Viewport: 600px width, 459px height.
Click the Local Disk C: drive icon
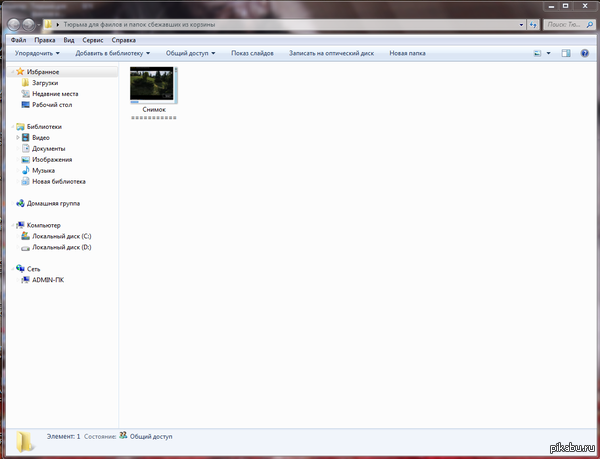point(26,236)
